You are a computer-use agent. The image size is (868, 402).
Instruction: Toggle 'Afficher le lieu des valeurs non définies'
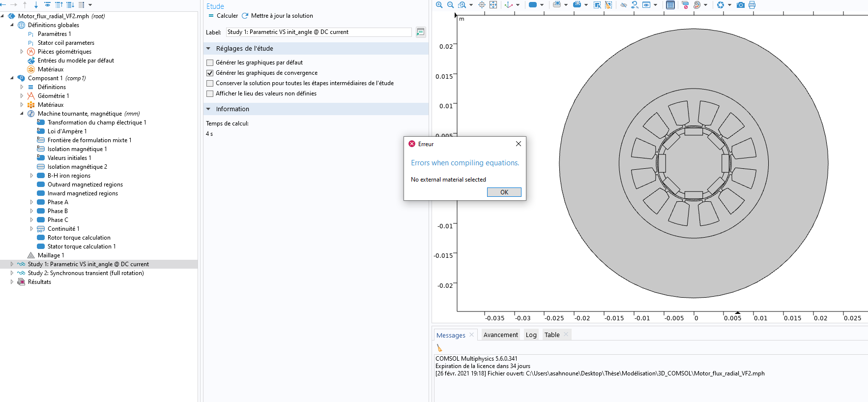tap(210, 93)
